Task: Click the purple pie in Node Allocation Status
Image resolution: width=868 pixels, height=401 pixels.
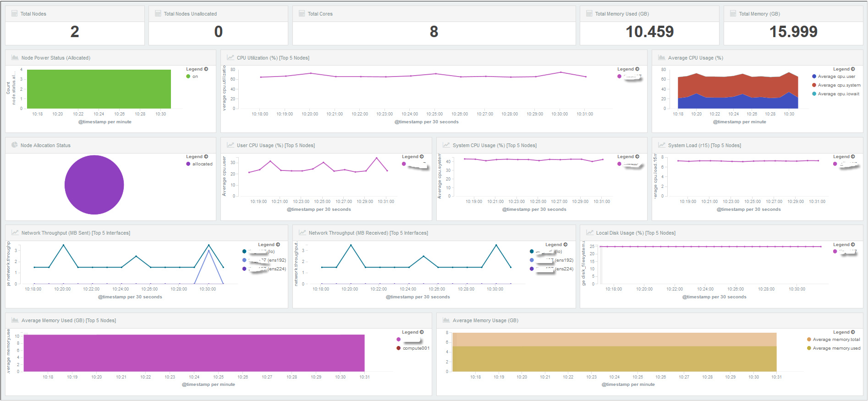Action: [x=94, y=185]
